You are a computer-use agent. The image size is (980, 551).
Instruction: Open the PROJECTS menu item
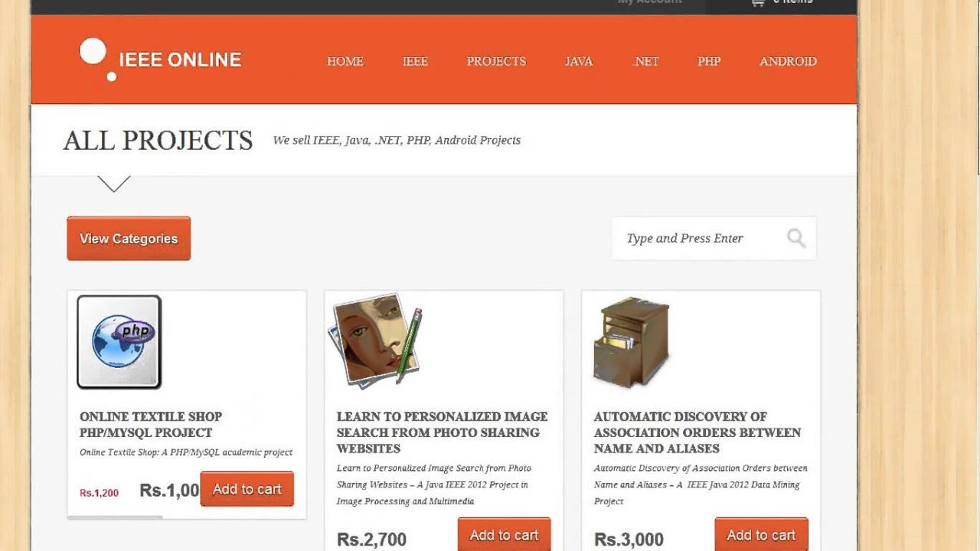(496, 61)
